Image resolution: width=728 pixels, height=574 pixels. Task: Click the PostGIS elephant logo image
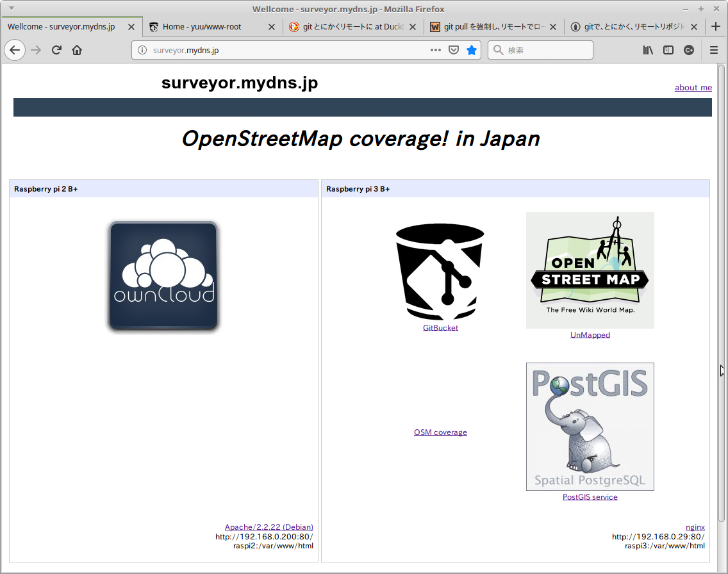tap(590, 426)
